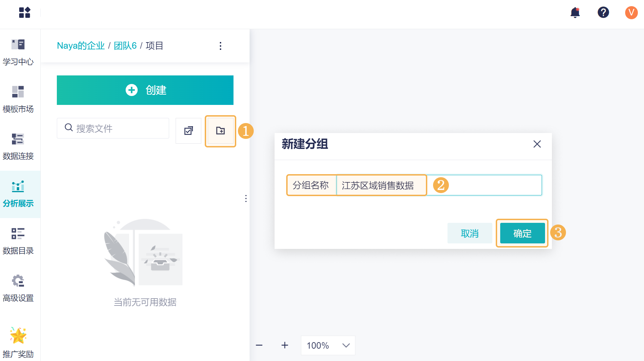Cancel the dialog with 取消

(469, 233)
